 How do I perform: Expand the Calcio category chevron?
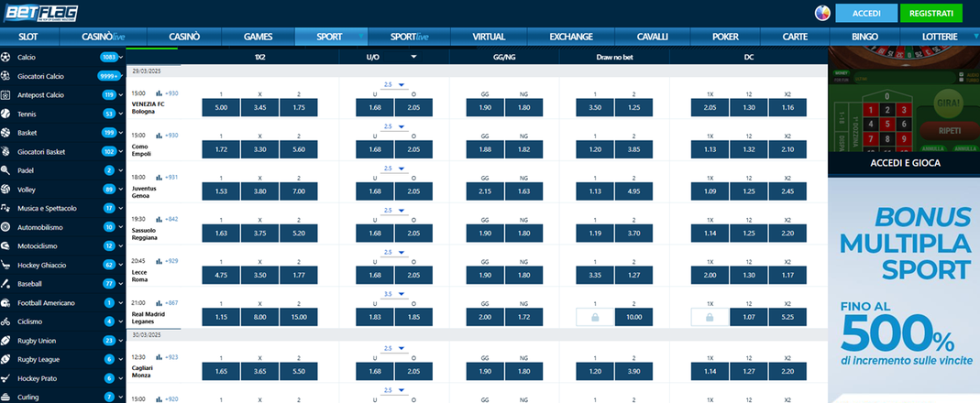tap(120, 57)
